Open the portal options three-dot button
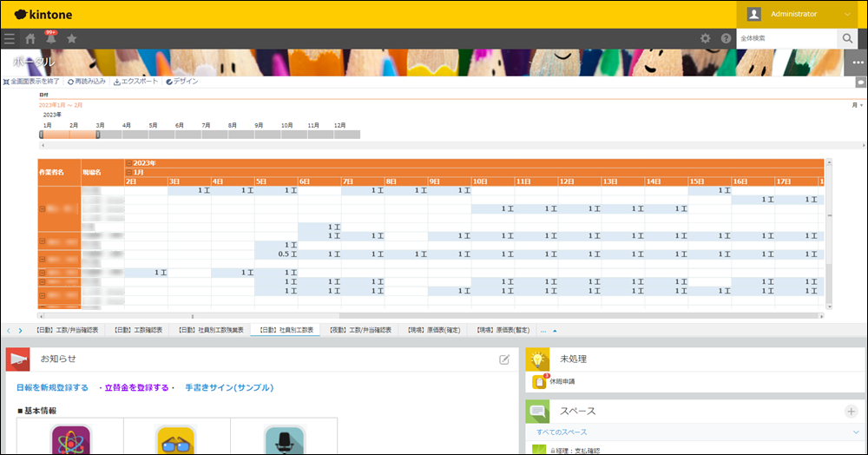This screenshot has width=868, height=455. 858,63
